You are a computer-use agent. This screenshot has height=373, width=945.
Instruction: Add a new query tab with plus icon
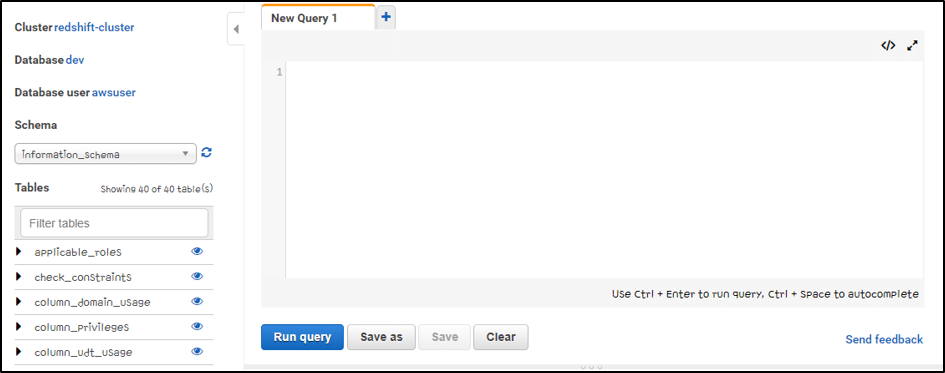pos(386,17)
